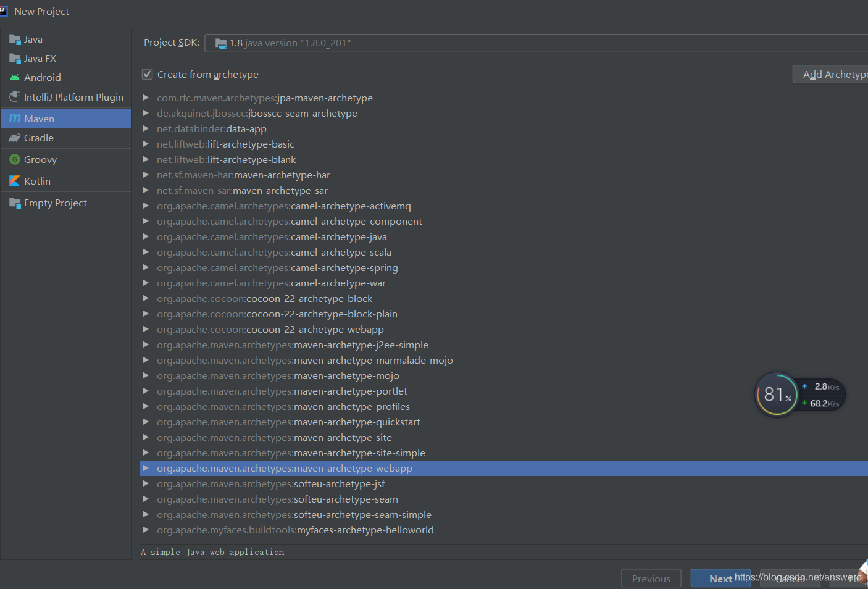Select Groovy project type label
868x589 pixels.
coord(40,159)
